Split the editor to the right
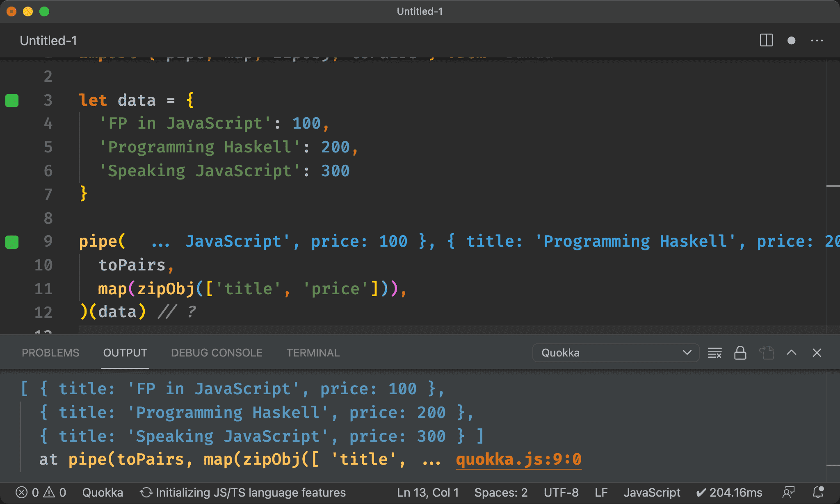Image resolution: width=840 pixels, height=504 pixels. [766, 41]
